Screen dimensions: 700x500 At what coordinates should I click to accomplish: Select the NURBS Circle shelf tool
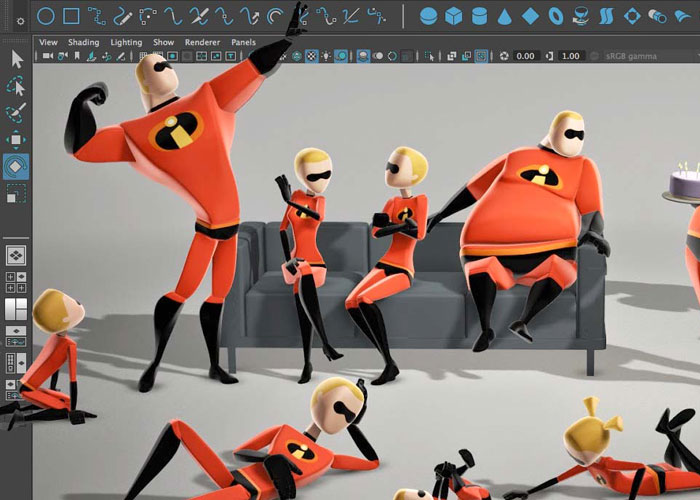click(46, 16)
